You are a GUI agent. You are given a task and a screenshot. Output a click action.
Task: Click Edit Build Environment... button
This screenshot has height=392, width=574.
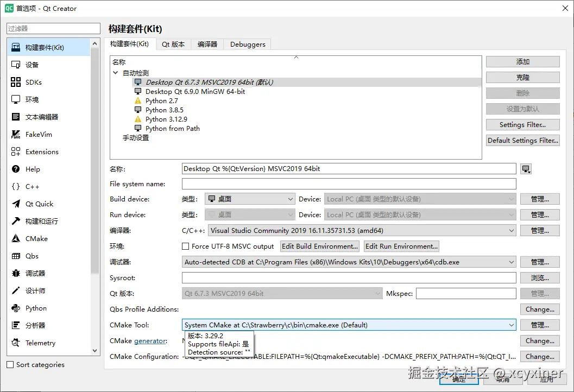point(319,246)
